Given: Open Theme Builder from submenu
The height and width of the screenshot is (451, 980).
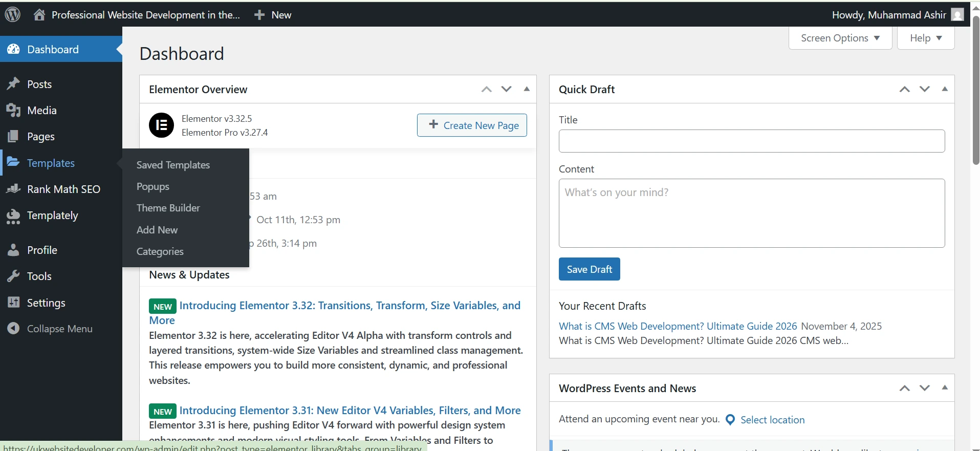Looking at the screenshot, I should tap(168, 208).
